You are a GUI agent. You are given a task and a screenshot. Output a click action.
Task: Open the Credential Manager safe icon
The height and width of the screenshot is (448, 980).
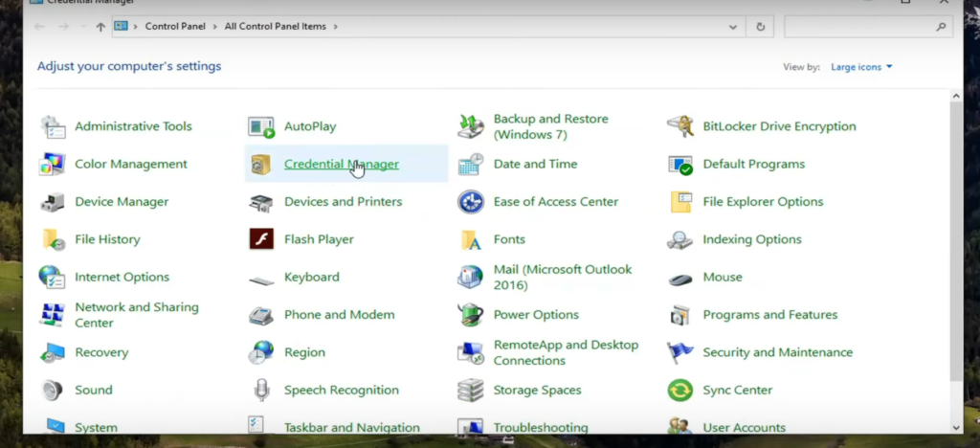pos(260,165)
